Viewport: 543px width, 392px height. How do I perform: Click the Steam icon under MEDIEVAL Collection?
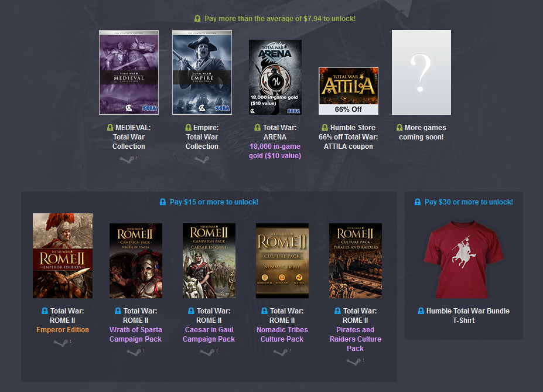click(x=127, y=159)
